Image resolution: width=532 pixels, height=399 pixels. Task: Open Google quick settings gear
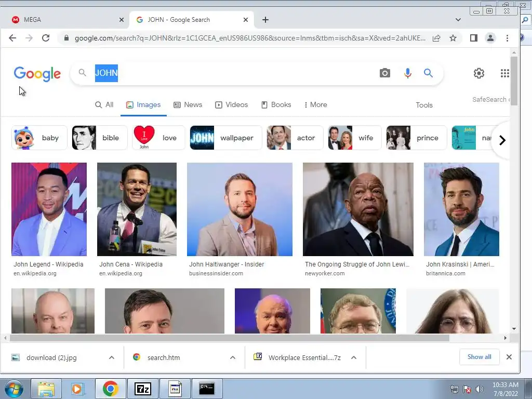pos(478,73)
